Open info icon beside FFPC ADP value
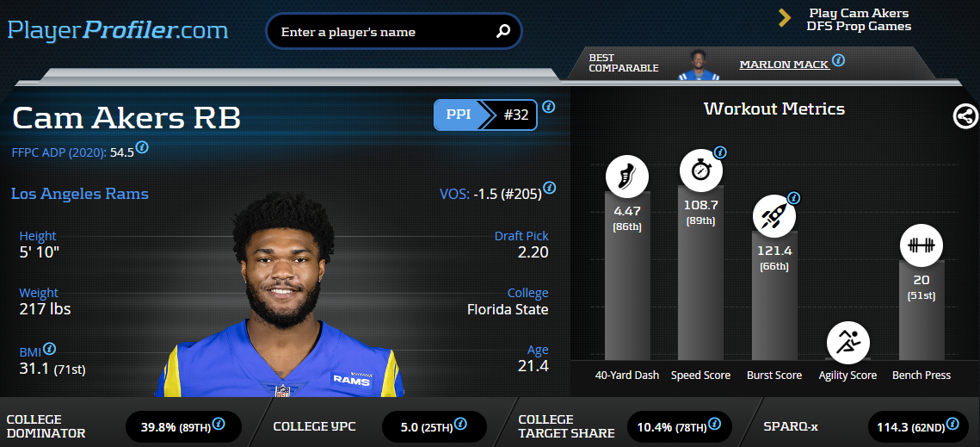980x447 pixels. [x=142, y=148]
